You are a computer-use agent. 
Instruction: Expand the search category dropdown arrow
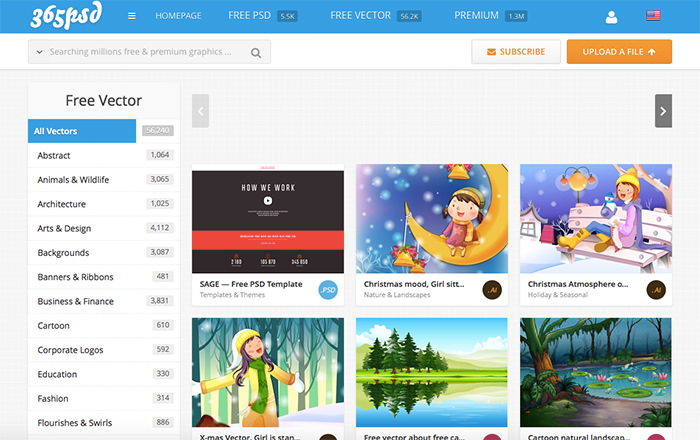click(39, 52)
